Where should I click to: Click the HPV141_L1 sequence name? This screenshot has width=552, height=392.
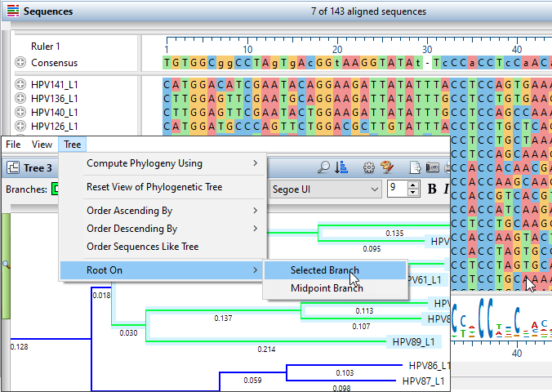pos(54,85)
